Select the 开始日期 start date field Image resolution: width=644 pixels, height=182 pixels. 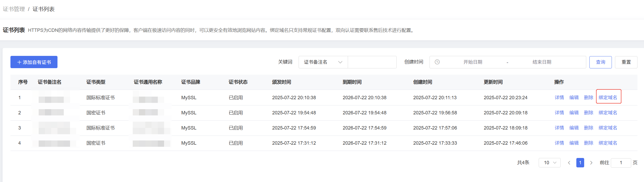pyautogui.click(x=473, y=62)
